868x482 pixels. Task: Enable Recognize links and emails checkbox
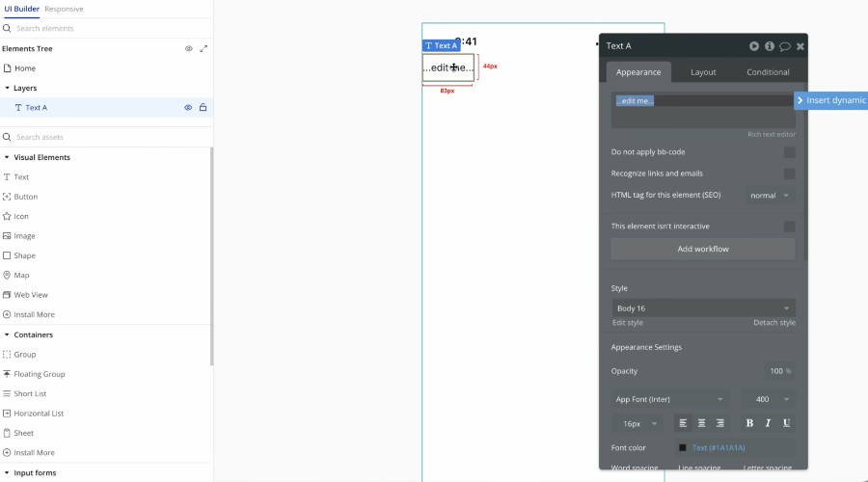tap(789, 174)
